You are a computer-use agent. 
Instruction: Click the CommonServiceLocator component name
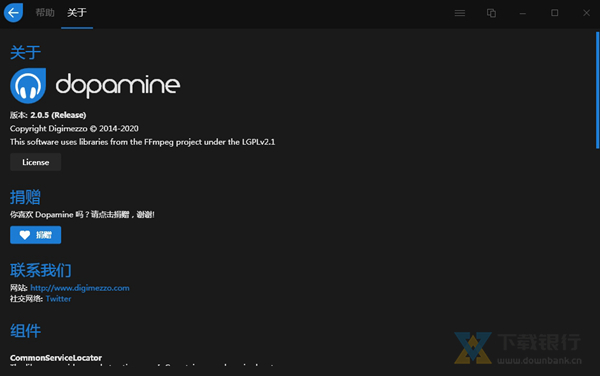click(x=56, y=358)
